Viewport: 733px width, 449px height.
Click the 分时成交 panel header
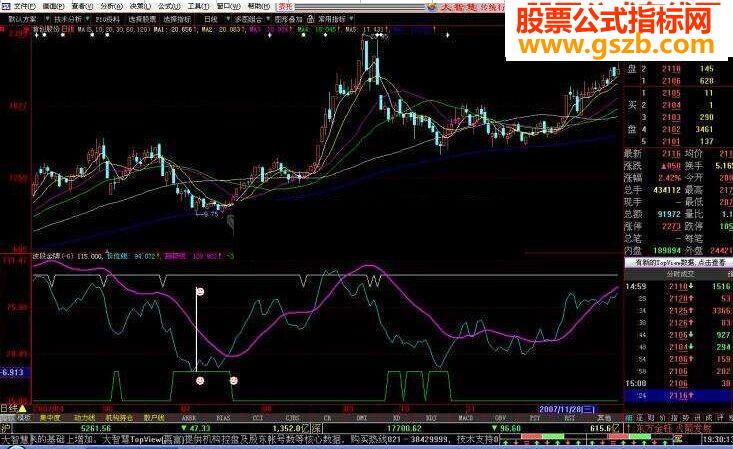click(x=680, y=274)
